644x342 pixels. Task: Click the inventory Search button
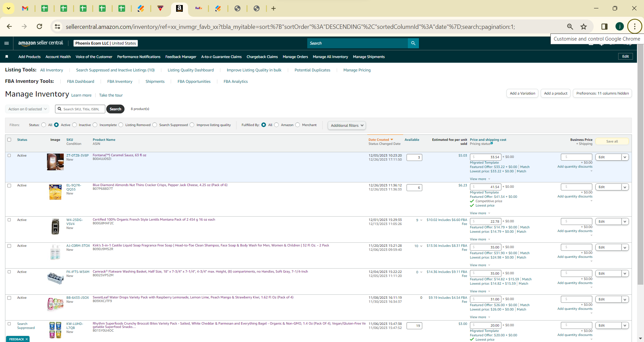pos(115,109)
